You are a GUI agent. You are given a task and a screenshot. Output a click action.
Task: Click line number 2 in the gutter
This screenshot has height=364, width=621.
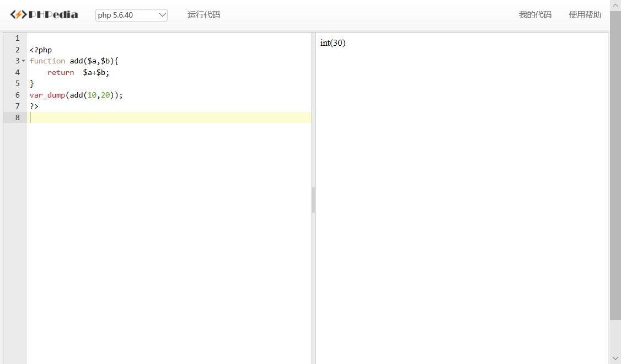tap(18, 50)
